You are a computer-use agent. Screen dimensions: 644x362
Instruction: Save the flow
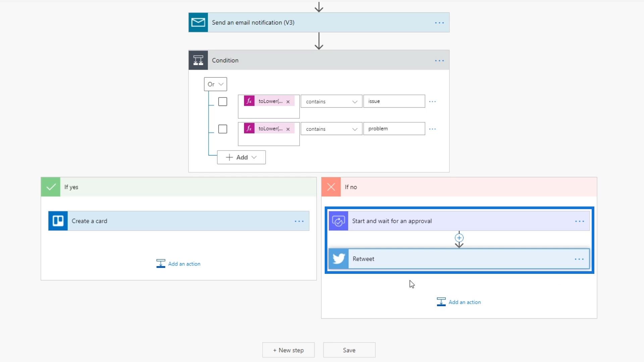coord(349,350)
